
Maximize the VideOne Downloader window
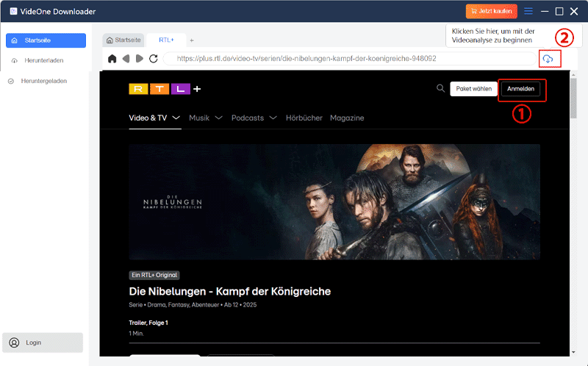[559, 12]
